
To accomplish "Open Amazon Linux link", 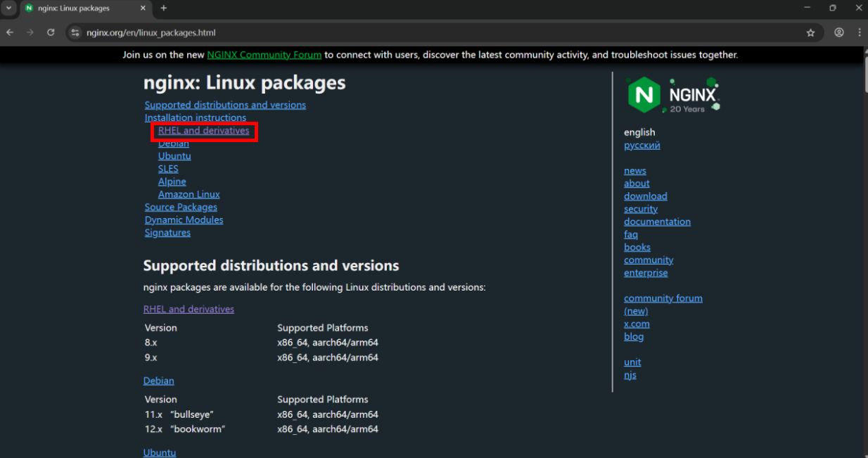I will [189, 194].
